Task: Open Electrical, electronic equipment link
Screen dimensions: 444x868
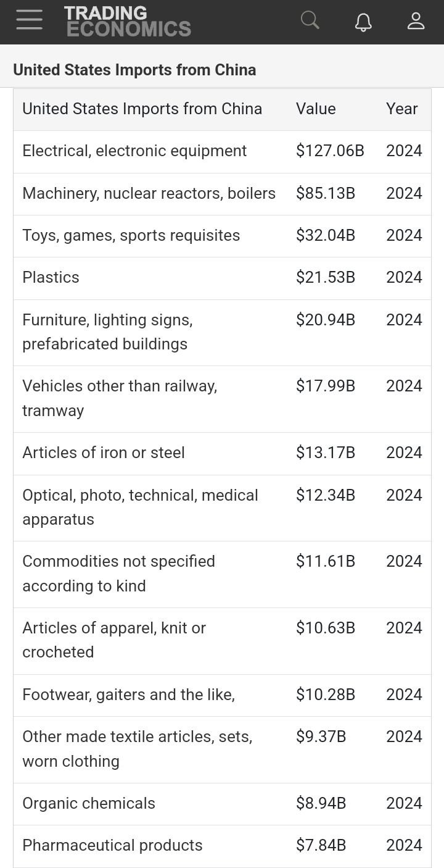Action: point(134,151)
